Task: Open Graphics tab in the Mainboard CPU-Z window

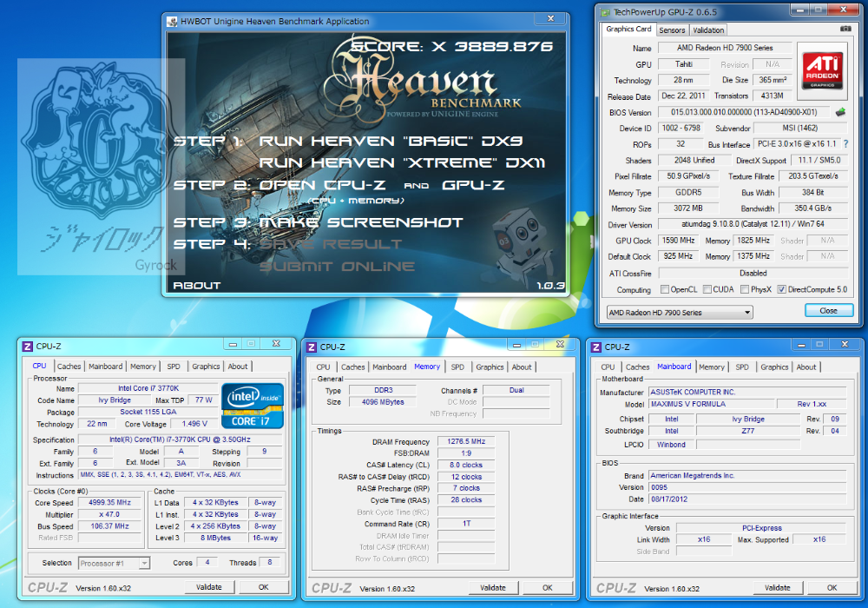Action: 774,367
